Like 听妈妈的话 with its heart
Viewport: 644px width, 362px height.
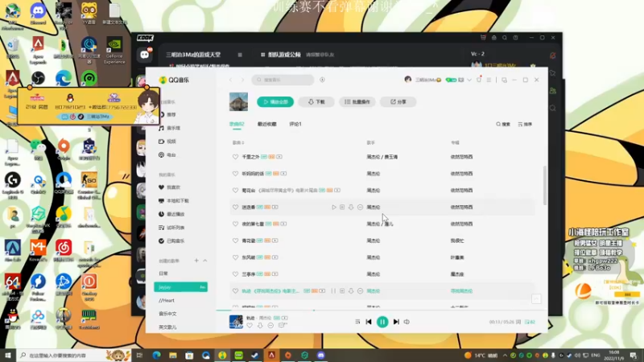click(235, 174)
